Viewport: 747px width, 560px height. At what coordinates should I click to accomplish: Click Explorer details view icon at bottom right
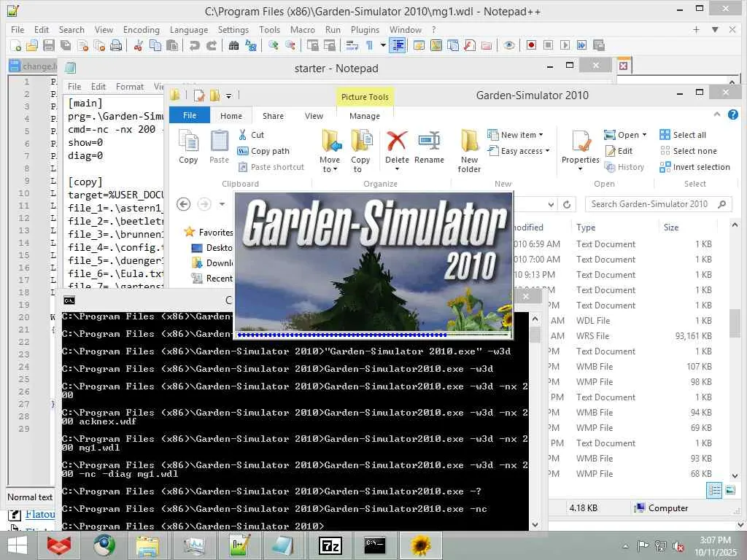[713, 489]
